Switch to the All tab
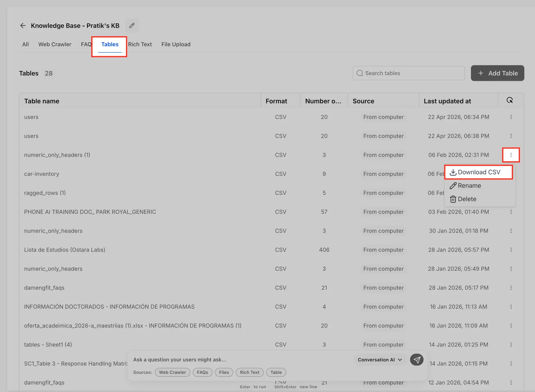The width and height of the screenshot is (535, 392). 25,44
